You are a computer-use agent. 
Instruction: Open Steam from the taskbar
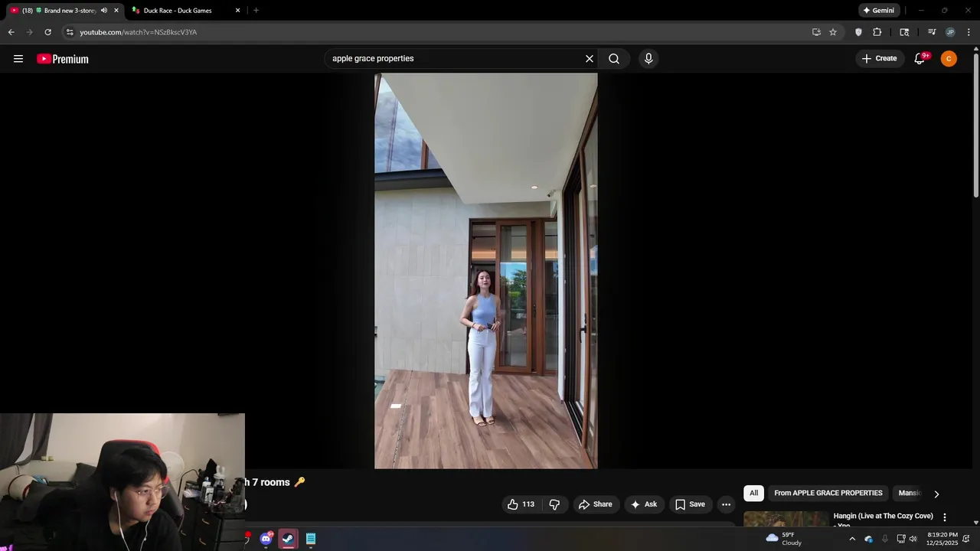[288, 539]
